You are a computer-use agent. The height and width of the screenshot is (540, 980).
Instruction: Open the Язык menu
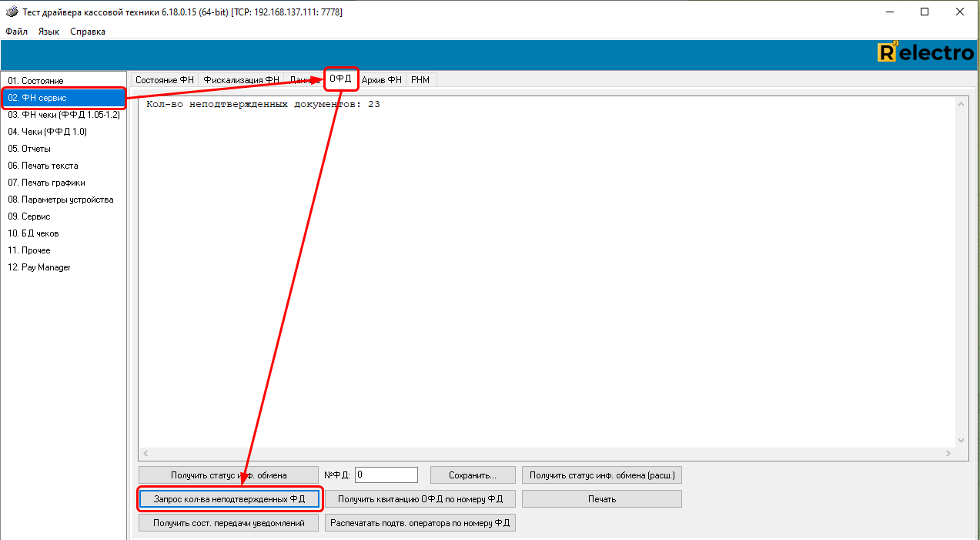pos(48,32)
